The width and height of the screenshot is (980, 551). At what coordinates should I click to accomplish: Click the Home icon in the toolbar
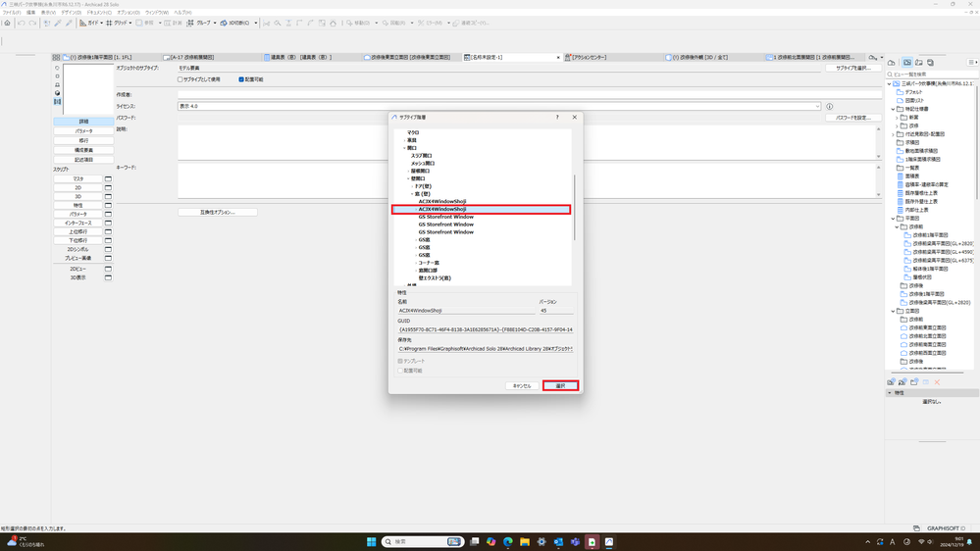[x=8, y=24]
